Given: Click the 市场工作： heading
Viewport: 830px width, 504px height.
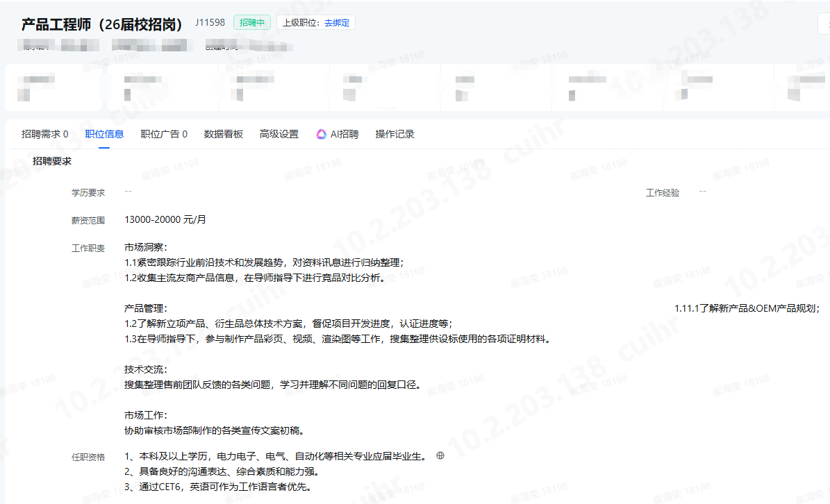Looking at the screenshot, I should [146, 415].
